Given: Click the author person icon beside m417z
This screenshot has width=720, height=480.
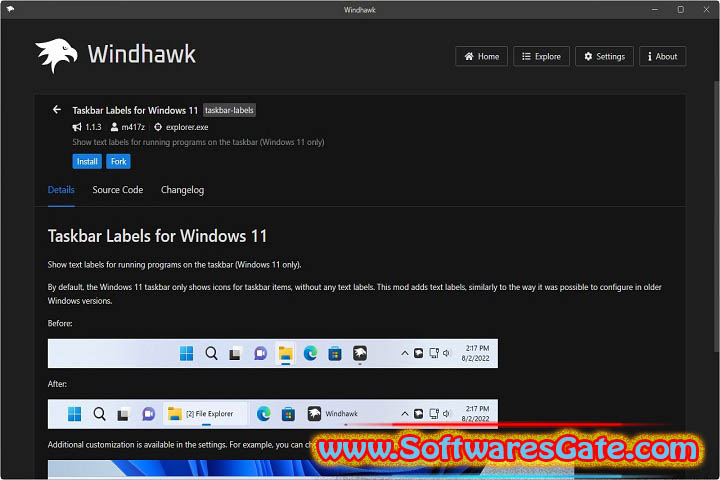Looking at the screenshot, I should (x=114, y=127).
